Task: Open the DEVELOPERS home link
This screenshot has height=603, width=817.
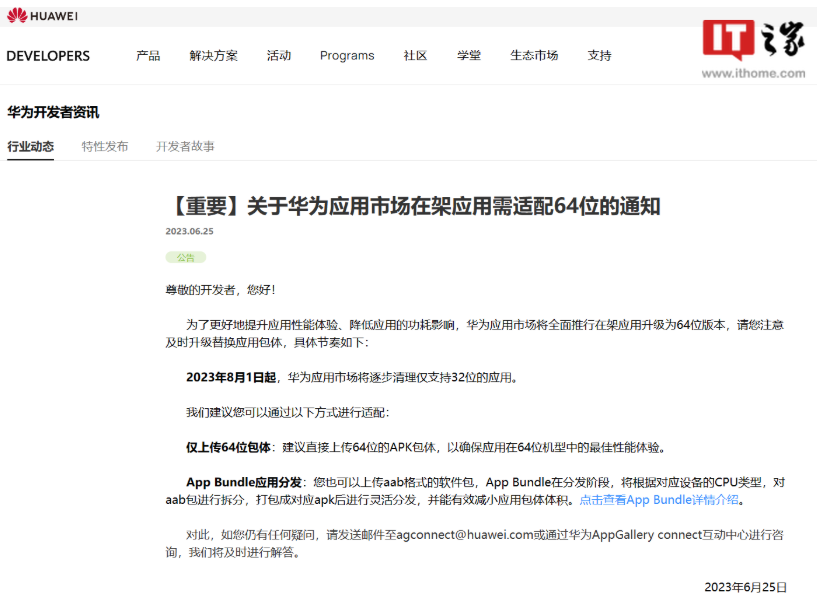Action: 48,56
